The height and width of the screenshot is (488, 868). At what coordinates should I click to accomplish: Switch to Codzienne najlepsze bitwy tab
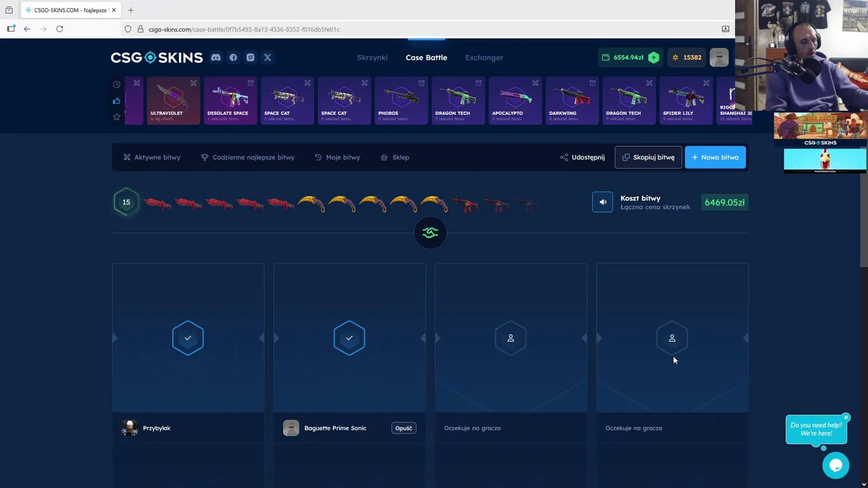[248, 157]
